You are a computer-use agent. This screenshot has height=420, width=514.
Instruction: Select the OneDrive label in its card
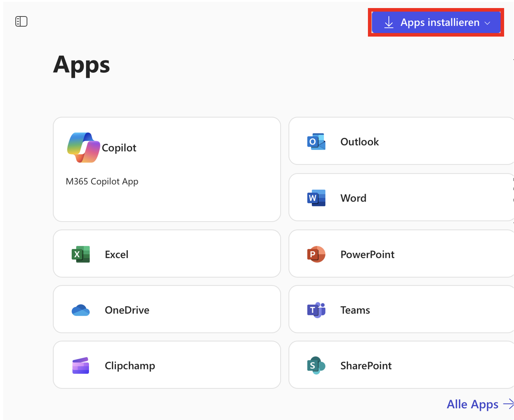pos(127,310)
